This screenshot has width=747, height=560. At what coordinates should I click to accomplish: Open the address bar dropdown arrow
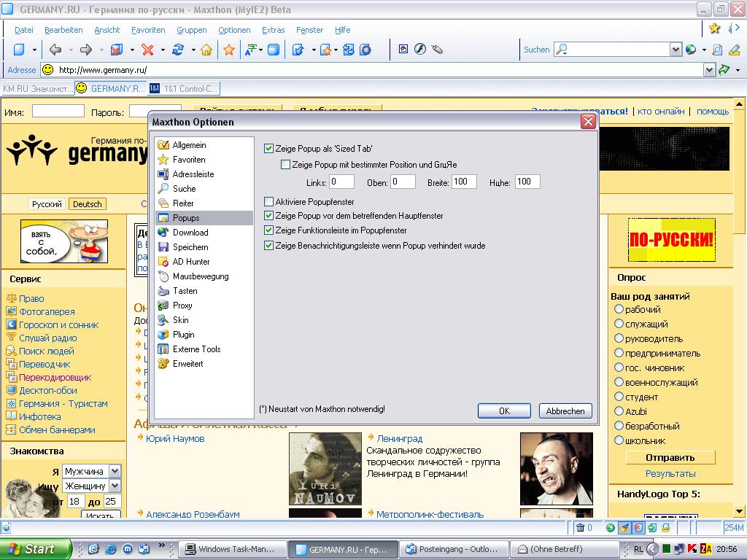coord(709,70)
